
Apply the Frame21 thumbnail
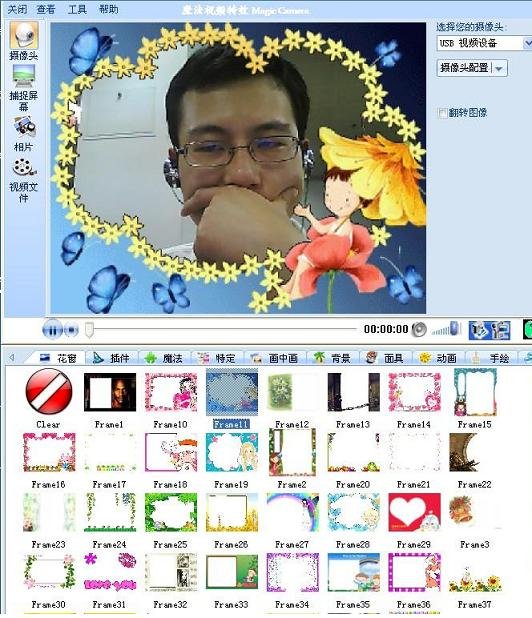(415, 452)
